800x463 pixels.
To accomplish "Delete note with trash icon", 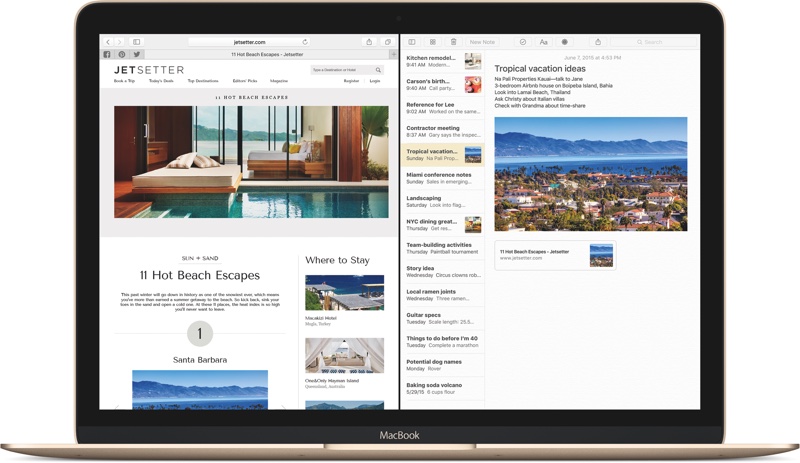I will (x=453, y=42).
